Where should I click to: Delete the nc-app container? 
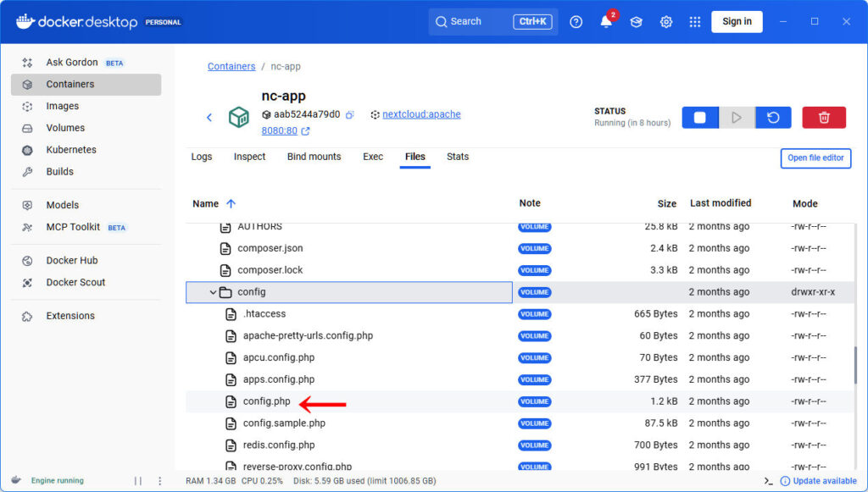[823, 118]
